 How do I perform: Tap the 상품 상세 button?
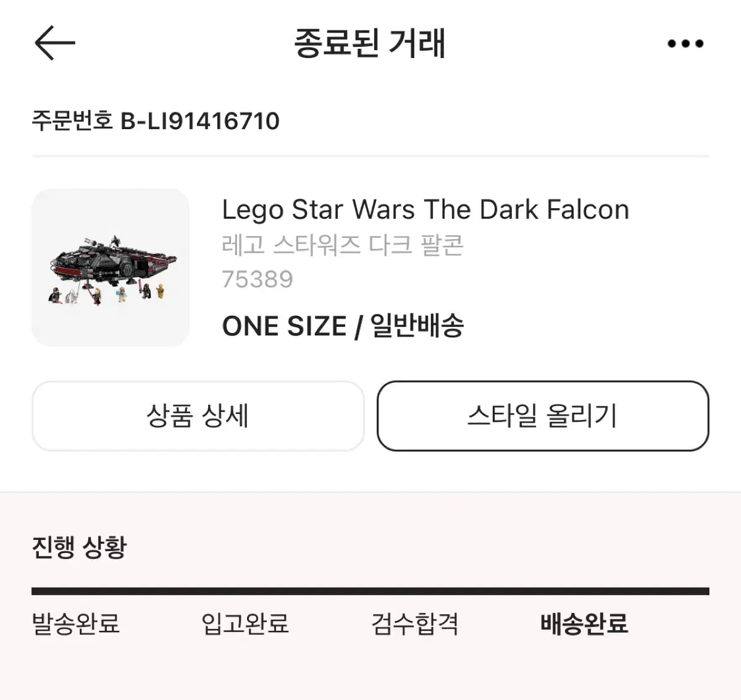(x=198, y=416)
